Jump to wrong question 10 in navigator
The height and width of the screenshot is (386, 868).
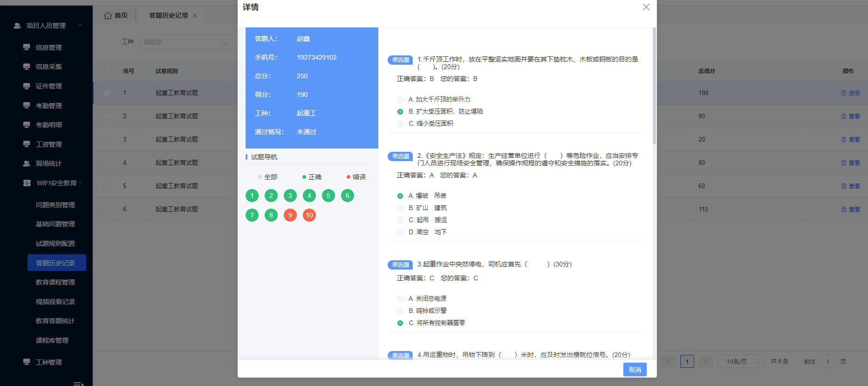[309, 215]
